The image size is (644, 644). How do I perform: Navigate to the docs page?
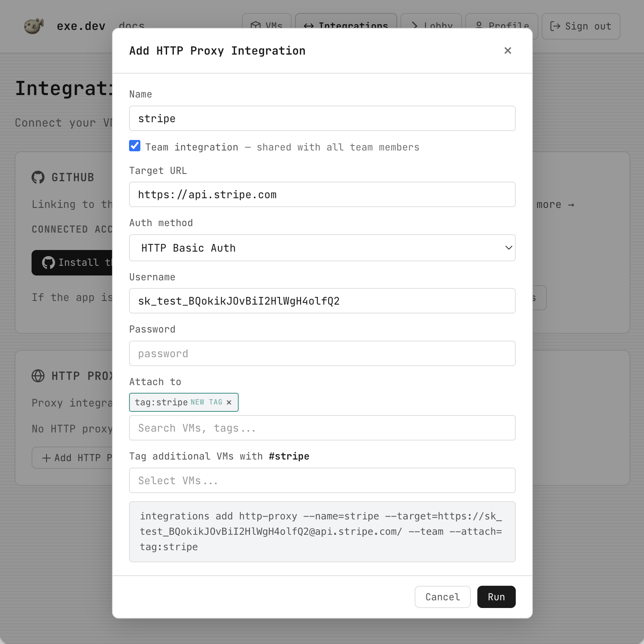pyautogui.click(x=131, y=25)
